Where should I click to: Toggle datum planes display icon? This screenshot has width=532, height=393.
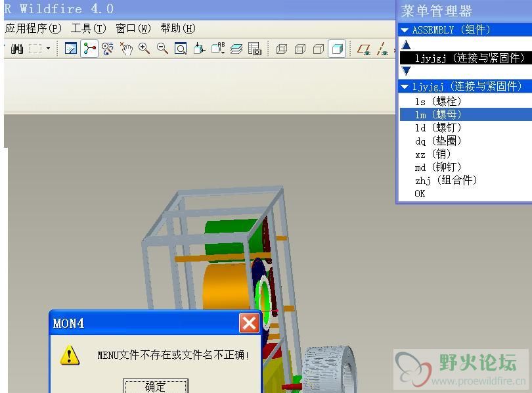(x=364, y=49)
